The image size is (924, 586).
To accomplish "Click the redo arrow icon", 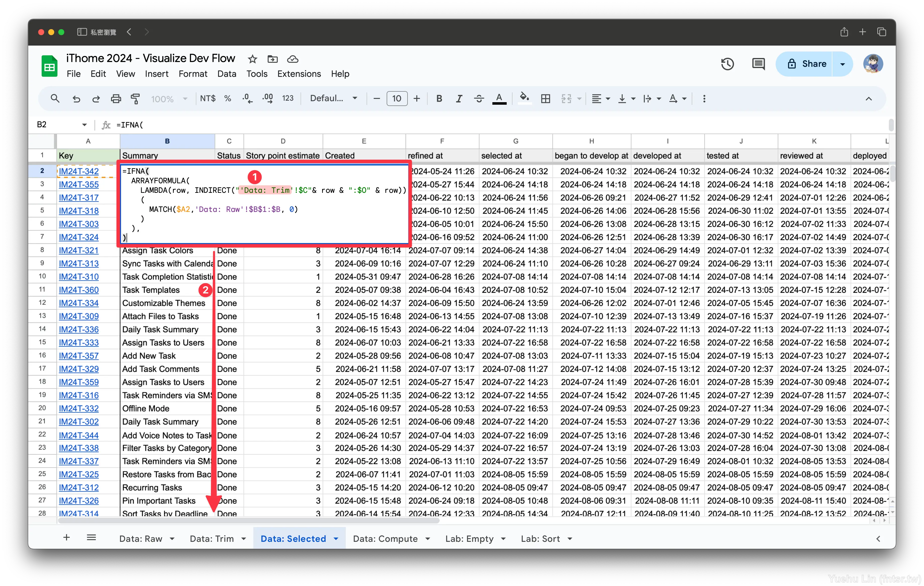I will click(x=96, y=99).
